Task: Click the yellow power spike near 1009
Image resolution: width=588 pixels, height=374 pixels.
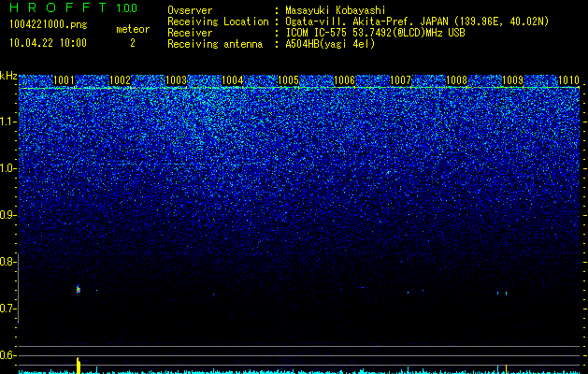Action: [x=506, y=368]
